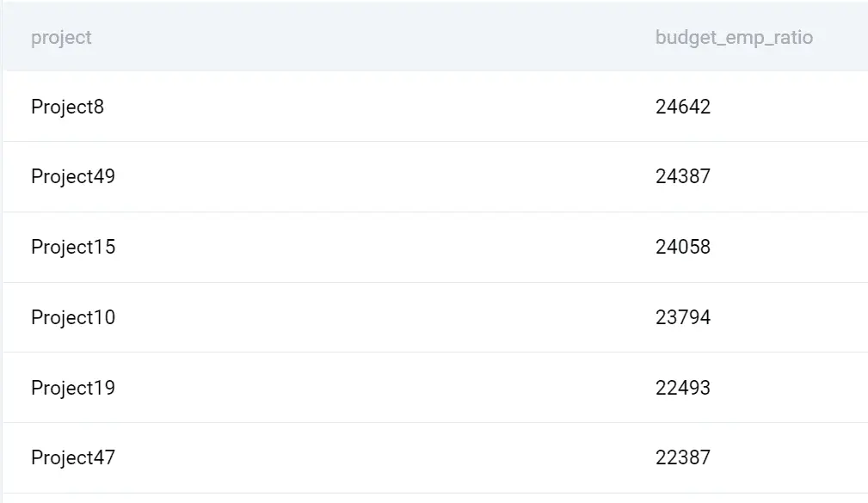Select the Project10 cell
868x503 pixels.
point(73,317)
